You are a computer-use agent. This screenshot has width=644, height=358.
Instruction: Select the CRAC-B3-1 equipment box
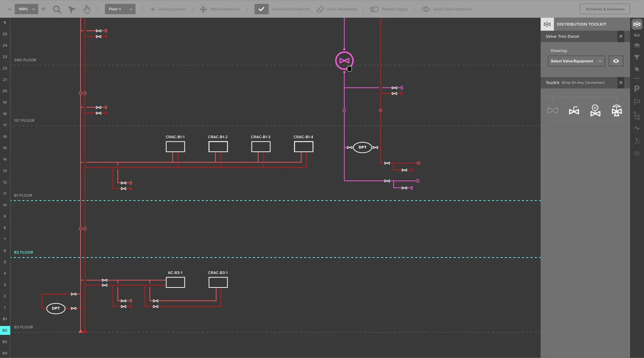tap(218, 282)
